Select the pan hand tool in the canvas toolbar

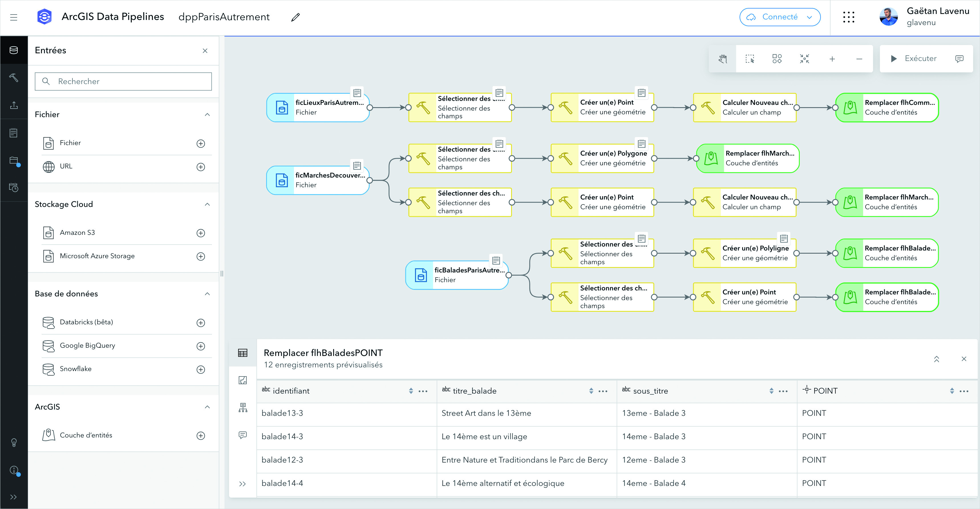722,58
